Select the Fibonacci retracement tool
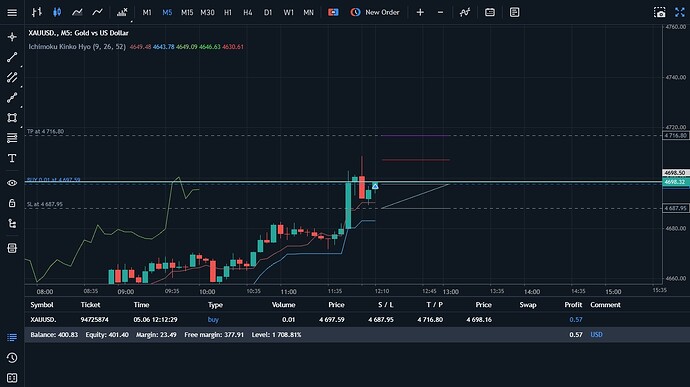Screen dimensions: 690x387 (x=12, y=138)
